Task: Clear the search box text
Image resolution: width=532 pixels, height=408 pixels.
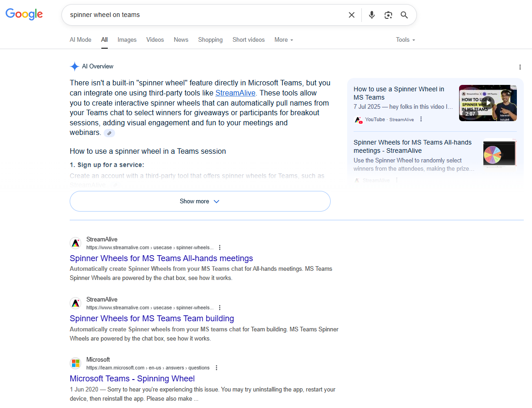Action: click(351, 15)
